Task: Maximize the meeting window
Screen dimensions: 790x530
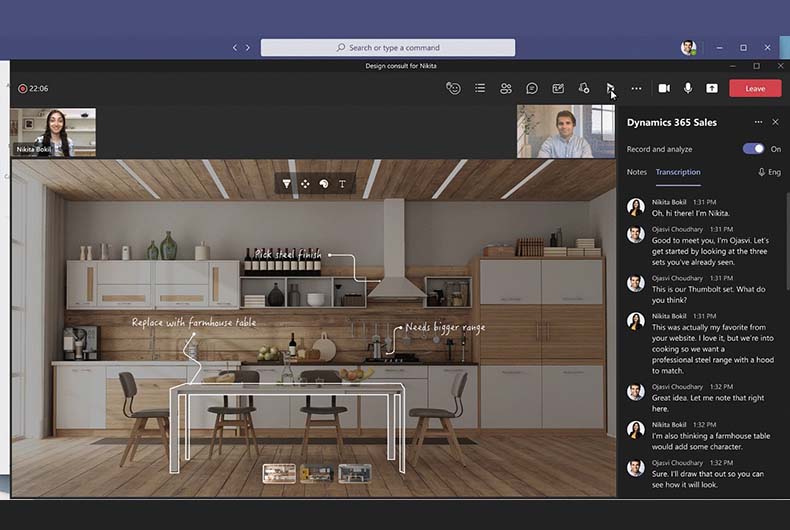Action: (x=756, y=66)
